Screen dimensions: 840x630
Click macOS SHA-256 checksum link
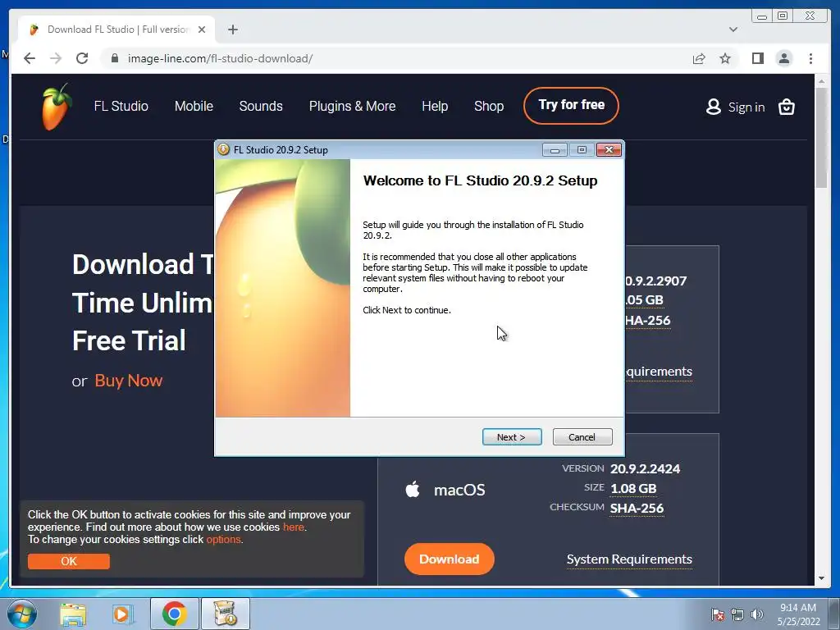point(637,509)
